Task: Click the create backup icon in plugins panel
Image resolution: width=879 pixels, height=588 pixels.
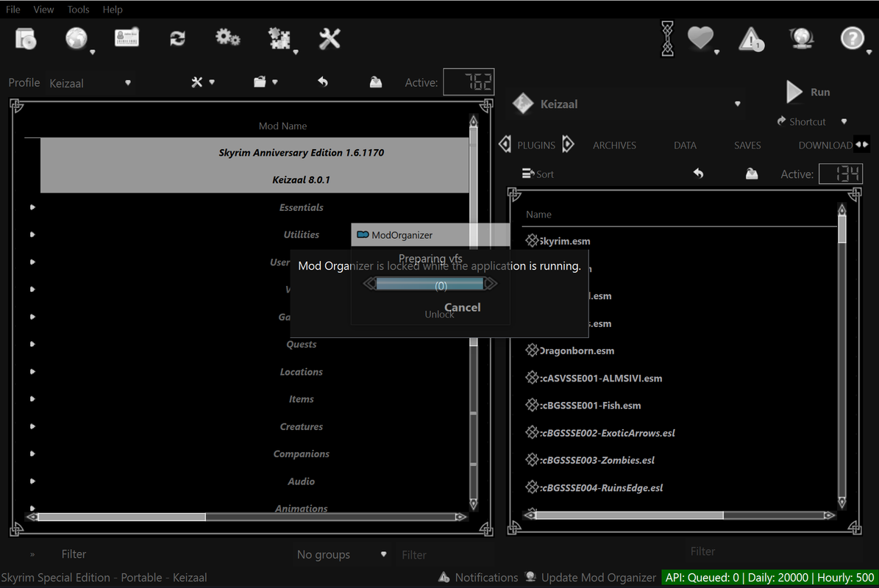Action: (752, 173)
